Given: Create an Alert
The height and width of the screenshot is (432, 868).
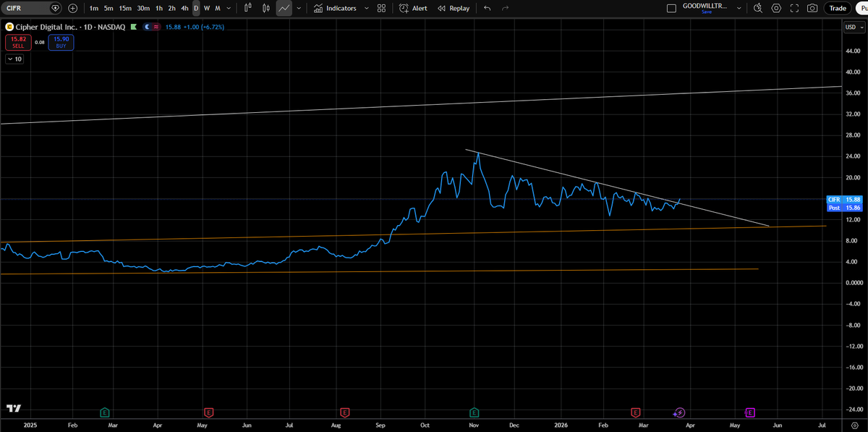Looking at the screenshot, I should 414,8.
